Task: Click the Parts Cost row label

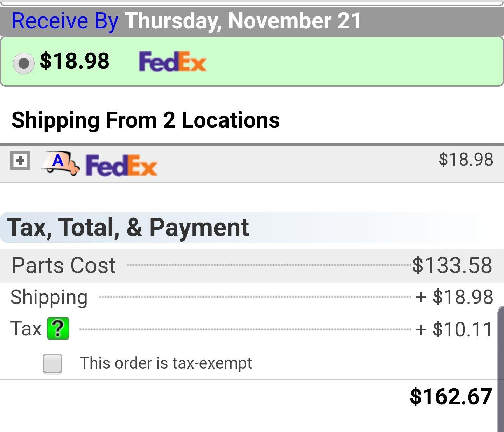Action: coord(64,265)
